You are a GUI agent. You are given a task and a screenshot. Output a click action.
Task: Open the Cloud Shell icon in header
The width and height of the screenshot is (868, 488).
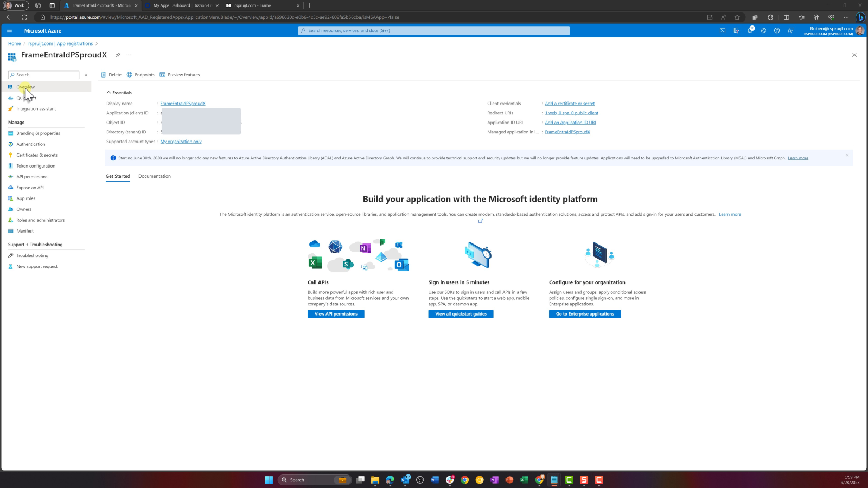tap(723, 30)
